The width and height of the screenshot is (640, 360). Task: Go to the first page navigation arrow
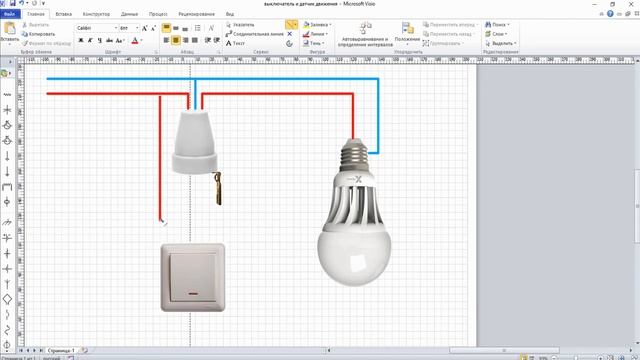point(21,350)
